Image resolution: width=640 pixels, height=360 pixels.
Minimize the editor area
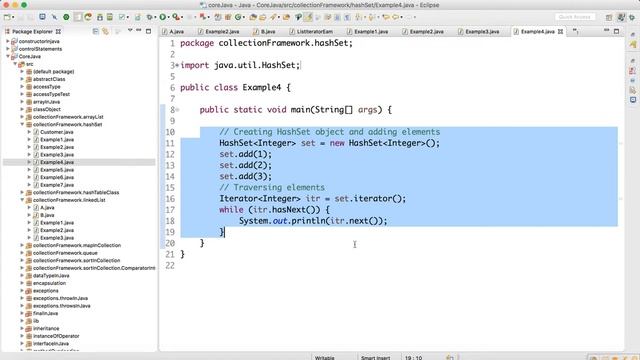(607, 31)
